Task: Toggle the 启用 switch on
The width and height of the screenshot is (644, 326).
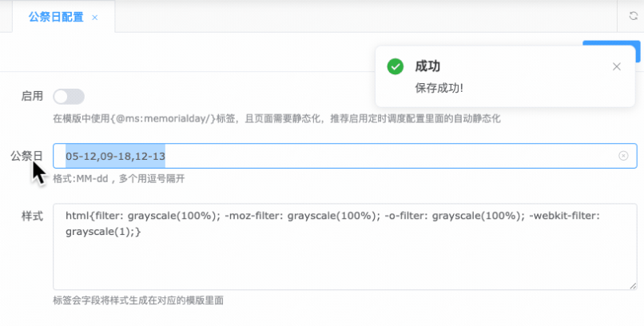Action: coord(69,97)
